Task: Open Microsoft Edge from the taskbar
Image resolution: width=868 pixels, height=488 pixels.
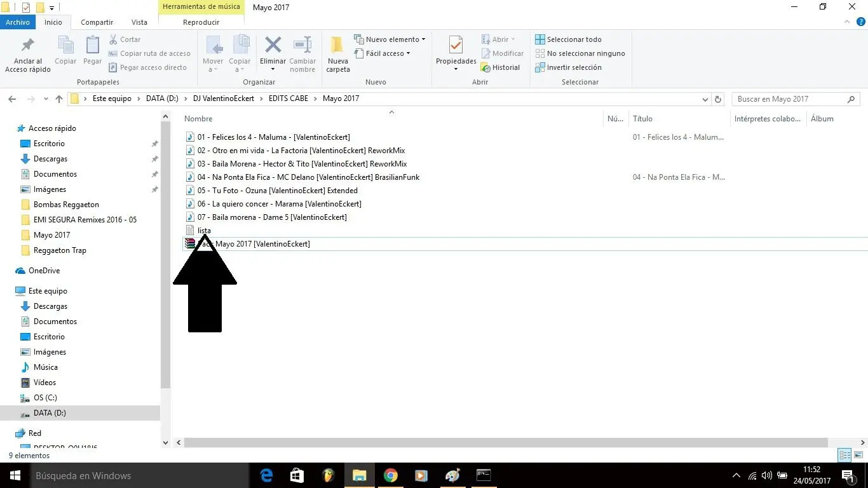Action: [x=266, y=475]
